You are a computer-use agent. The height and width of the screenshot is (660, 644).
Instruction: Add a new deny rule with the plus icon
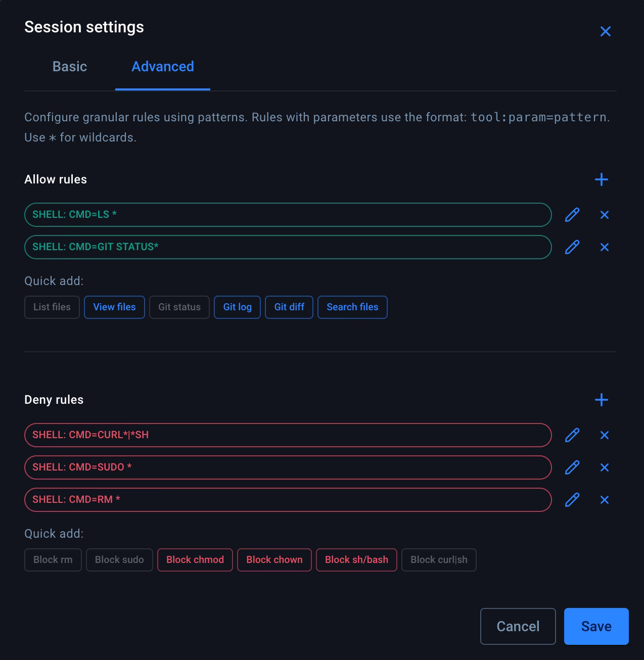(x=602, y=400)
